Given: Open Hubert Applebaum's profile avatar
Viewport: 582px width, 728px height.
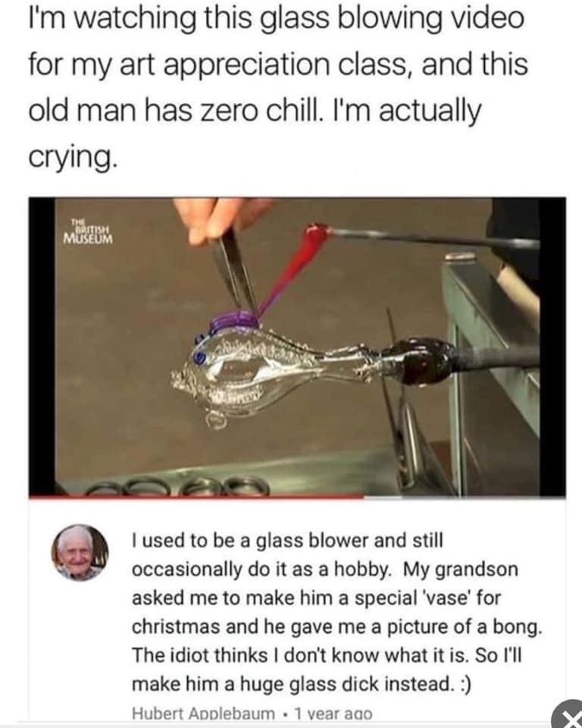Looking at the screenshot, I should (80, 553).
